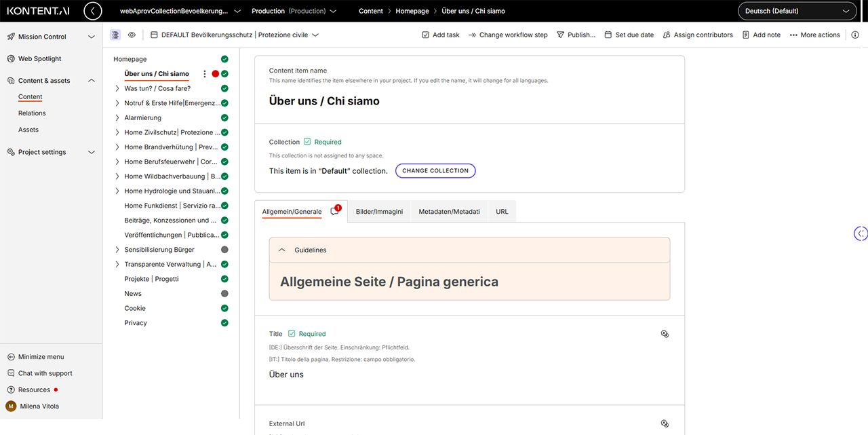The width and height of the screenshot is (868, 435).
Task: Open three-dot menu for Über uns item
Action: (205, 74)
